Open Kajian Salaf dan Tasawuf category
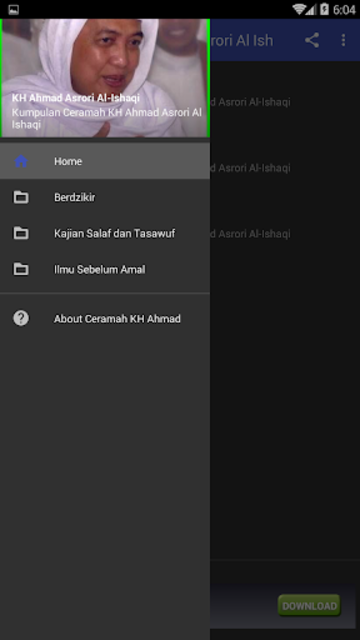Viewport: 360px width, 640px height. (105, 233)
